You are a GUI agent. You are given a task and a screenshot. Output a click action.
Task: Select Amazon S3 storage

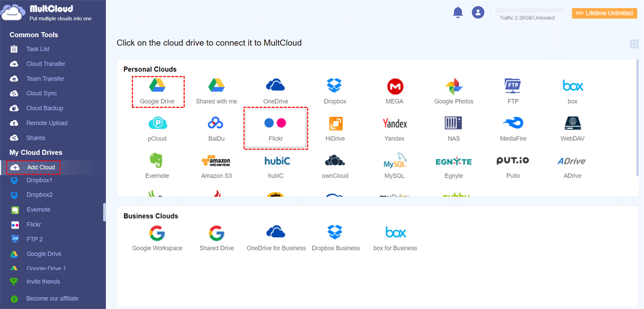tap(216, 166)
